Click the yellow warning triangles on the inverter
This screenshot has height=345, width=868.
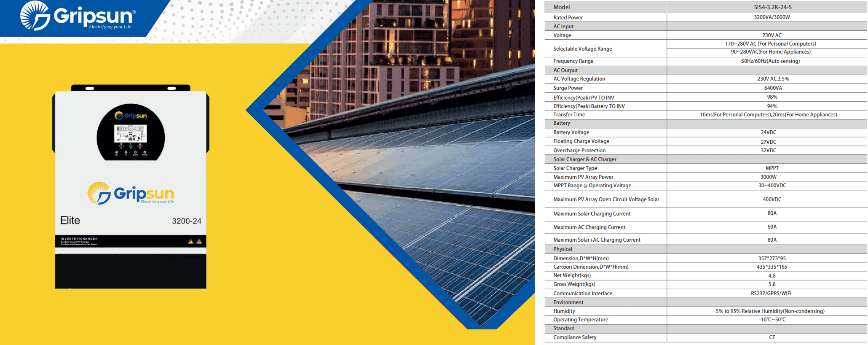coord(195,241)
